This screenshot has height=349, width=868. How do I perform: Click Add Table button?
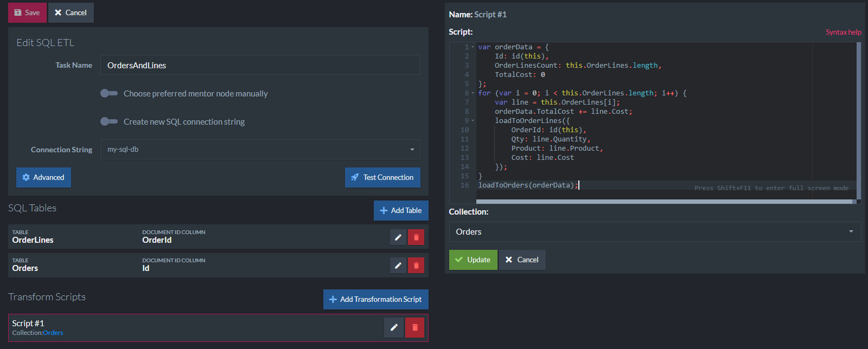401,210
